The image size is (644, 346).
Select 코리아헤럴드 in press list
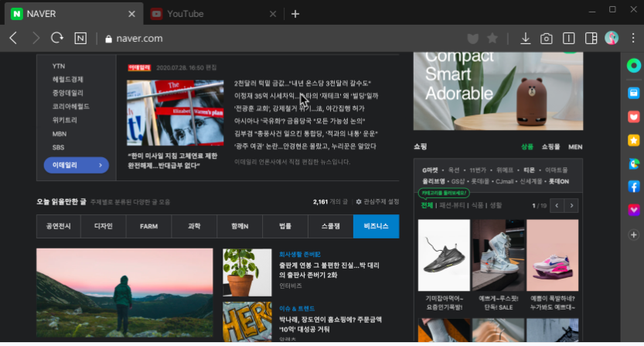[70, 107]
